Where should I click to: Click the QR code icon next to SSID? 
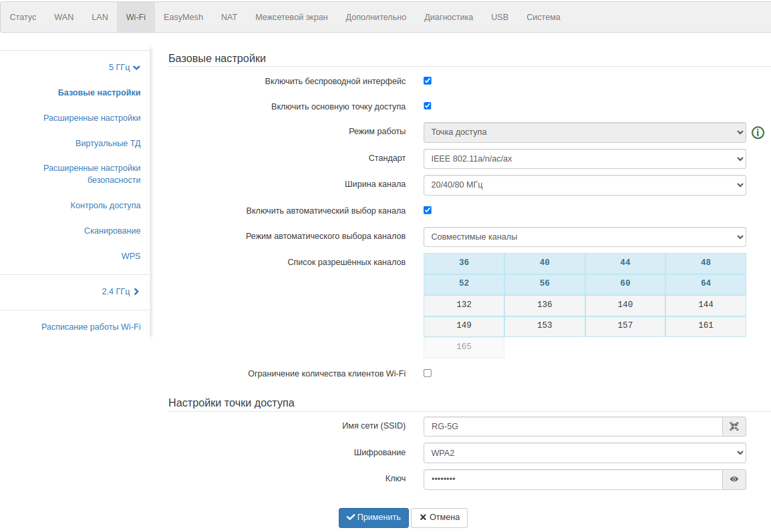pos(734,427)
